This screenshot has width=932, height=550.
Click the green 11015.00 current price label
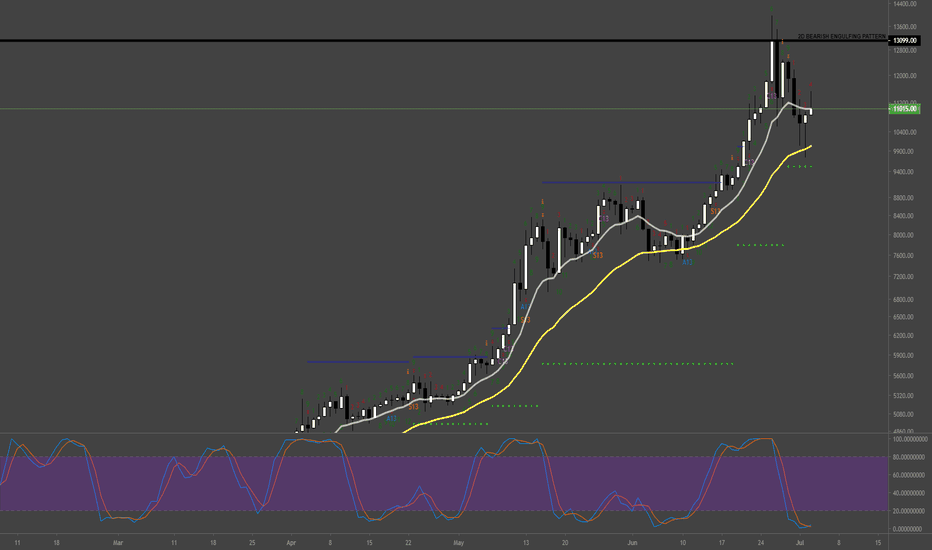(904, 109)
